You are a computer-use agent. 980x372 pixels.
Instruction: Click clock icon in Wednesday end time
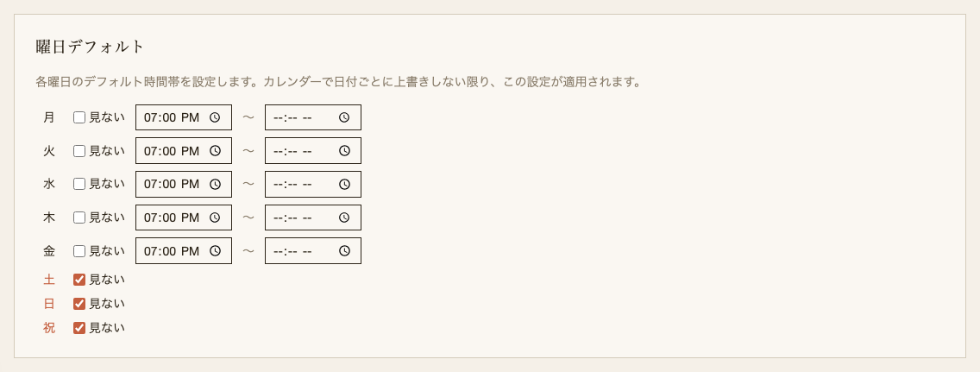tap(344, 184)
